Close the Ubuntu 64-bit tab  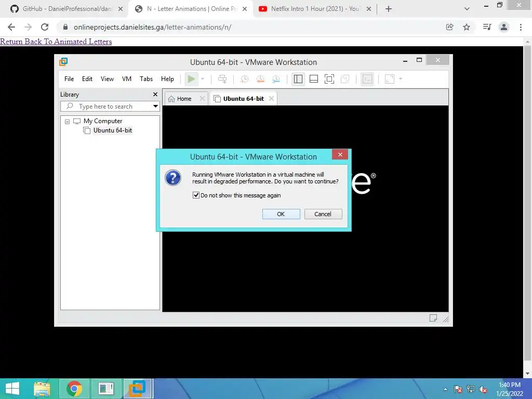271,98
